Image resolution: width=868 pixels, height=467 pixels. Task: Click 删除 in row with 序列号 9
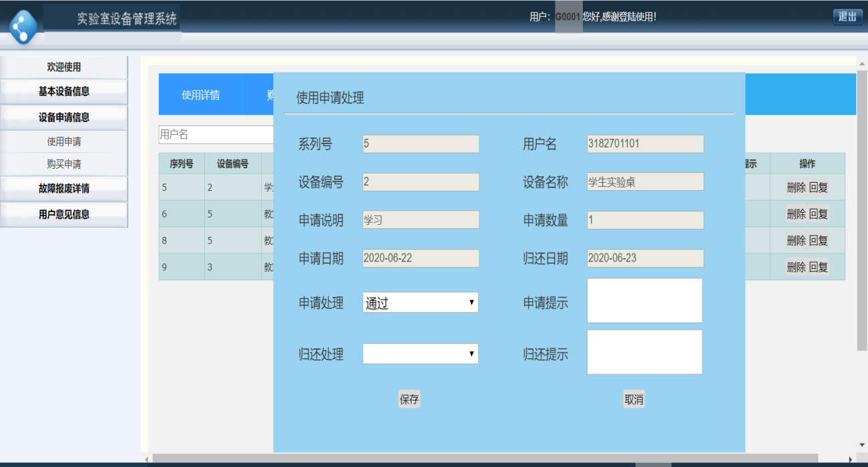pyautogui.click(x=796, y=267)
